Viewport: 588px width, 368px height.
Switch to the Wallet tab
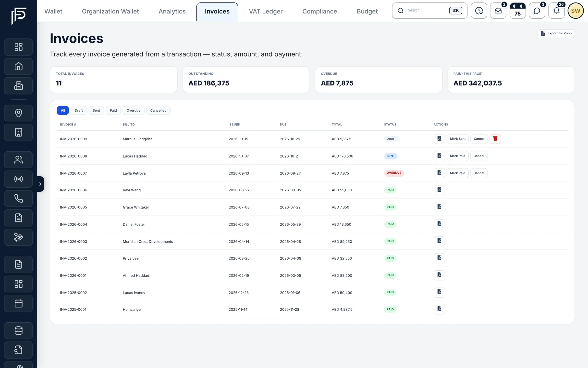53,11
